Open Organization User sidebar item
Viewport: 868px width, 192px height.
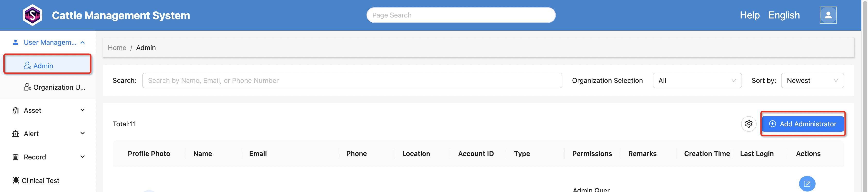[48, 87]
